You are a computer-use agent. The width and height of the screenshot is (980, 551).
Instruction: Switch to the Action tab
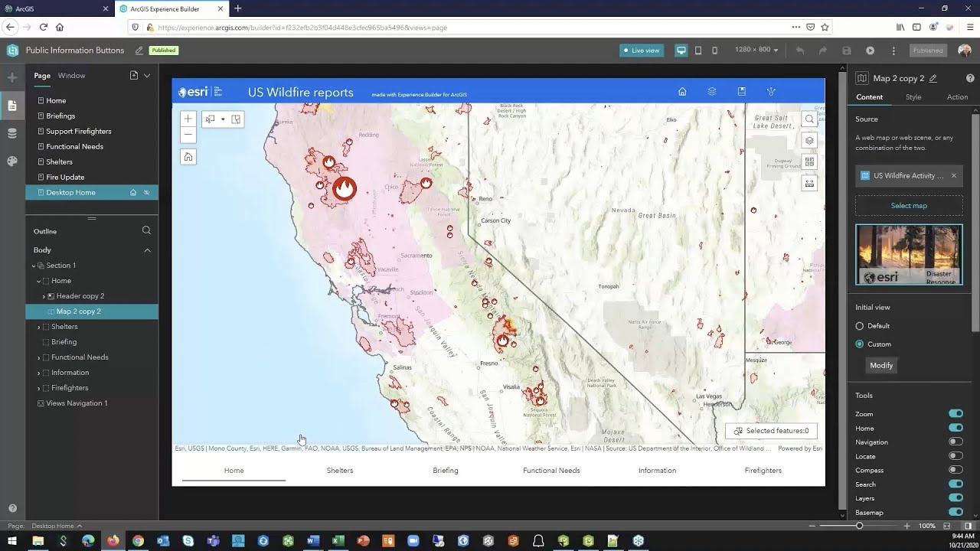[x=957, y=97]
